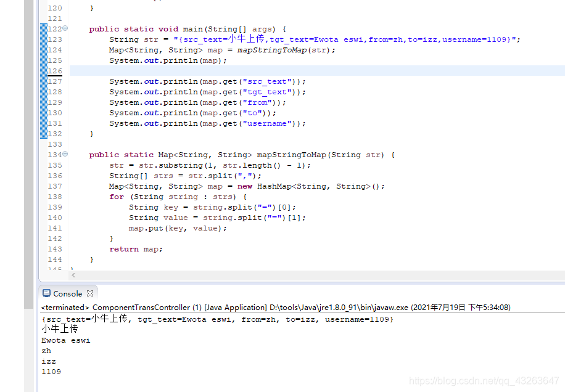Click the String key declaration on line 139
The image size is (565, 392).
tap(212, 207)
